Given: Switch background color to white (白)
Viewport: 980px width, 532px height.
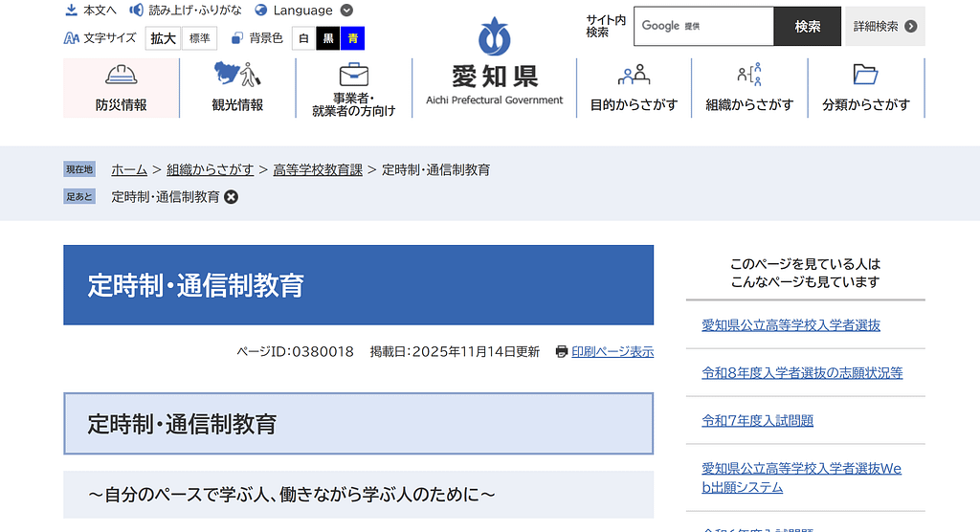Looking at the screenshot, I should [x=303, y=38].
